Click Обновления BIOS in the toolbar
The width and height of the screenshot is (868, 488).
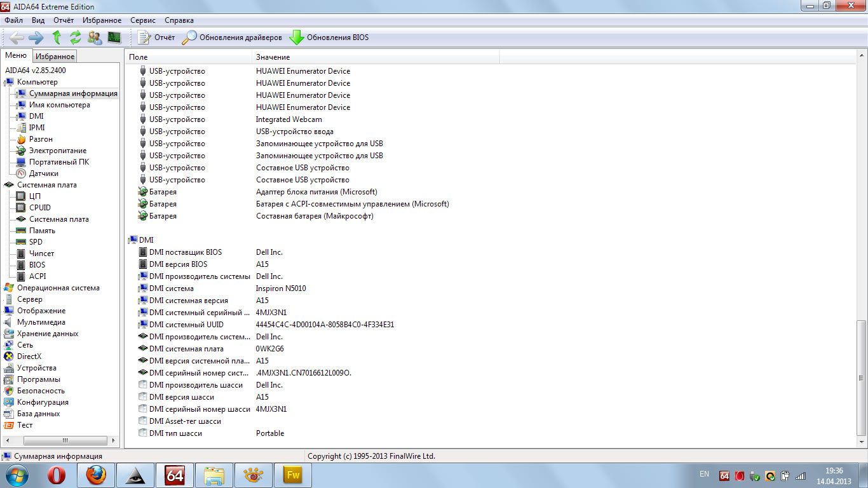(x=329, y=37)
